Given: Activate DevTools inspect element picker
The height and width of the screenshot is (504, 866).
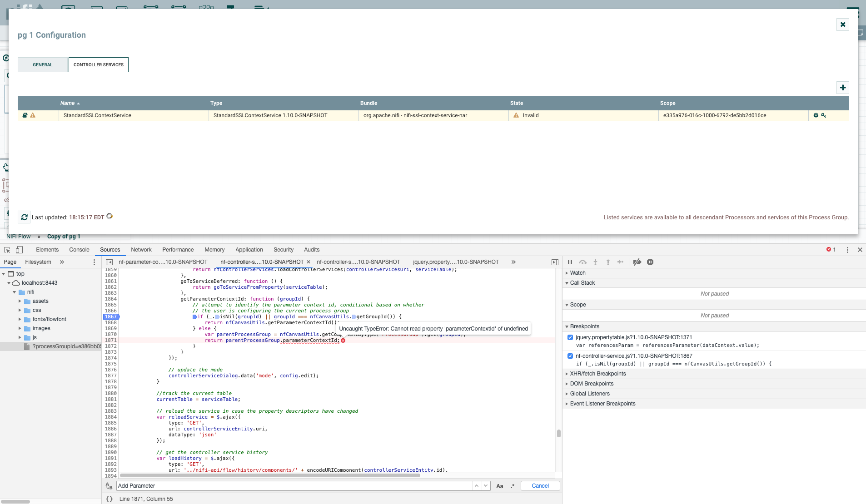Looking at the screenshot, I should click(7, 250).
